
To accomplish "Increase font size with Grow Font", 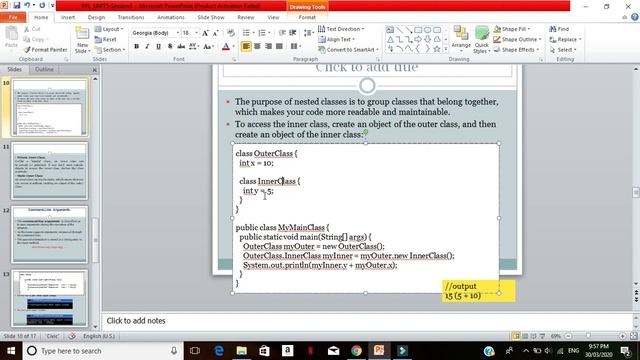I will 205,33.
